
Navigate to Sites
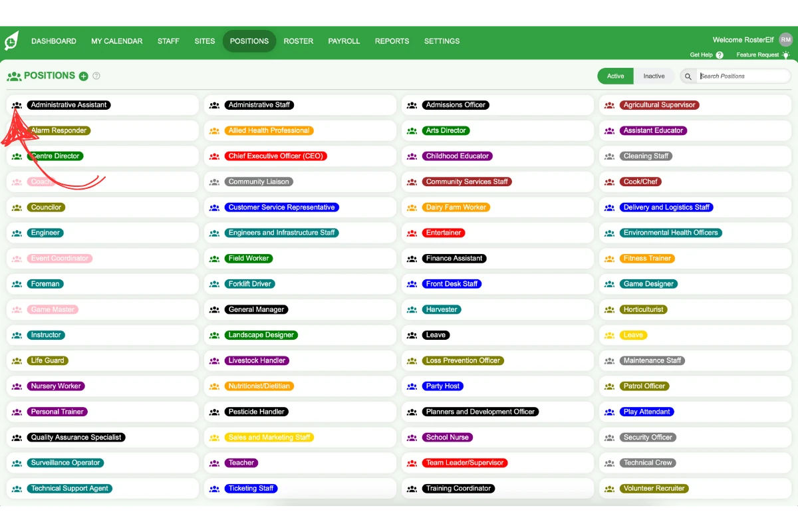205,41
